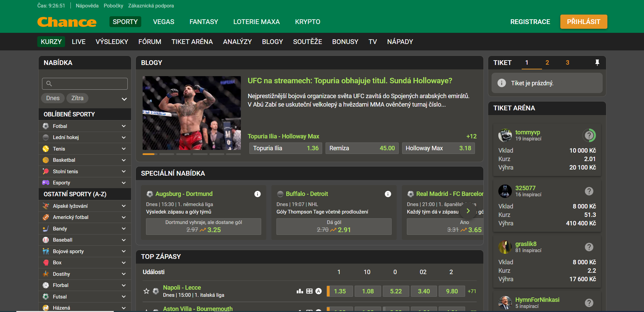Click the search magnifier icon in Nabídka

[49, 84]
